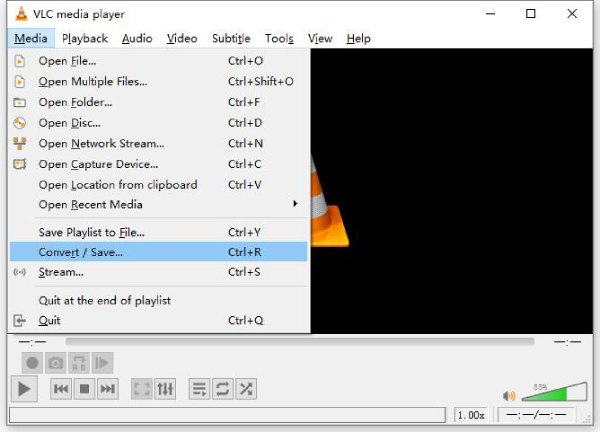Choose Open Multiple Files... entry

[158, 82]
